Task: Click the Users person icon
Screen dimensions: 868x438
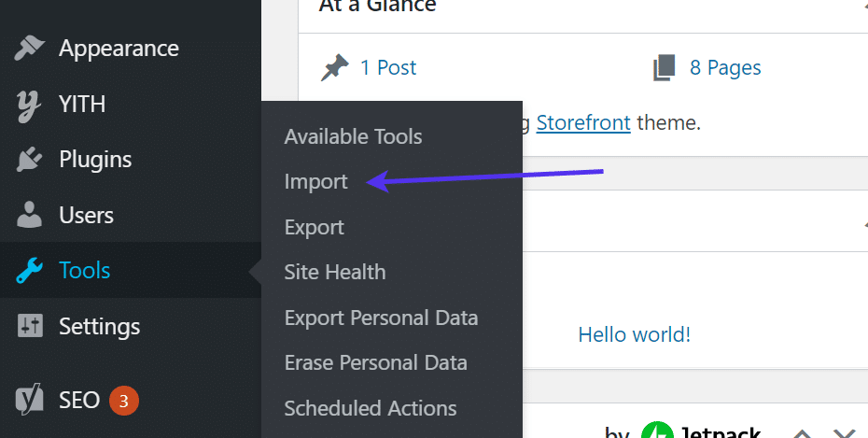Action: click(29, 216)
